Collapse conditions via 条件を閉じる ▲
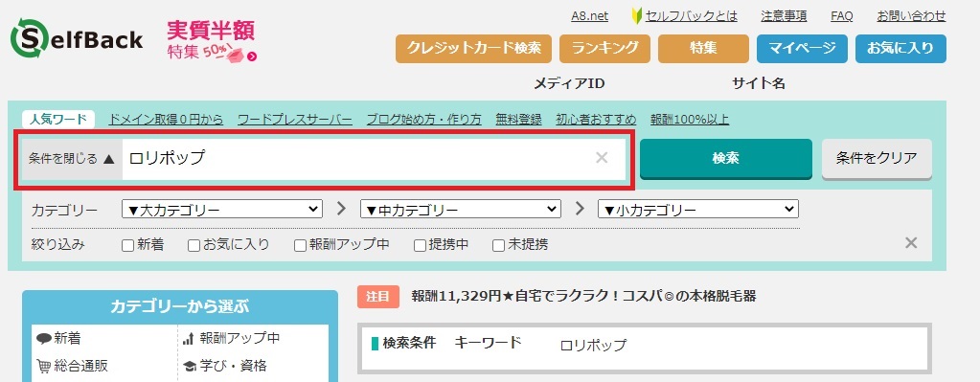 (72, 159)
